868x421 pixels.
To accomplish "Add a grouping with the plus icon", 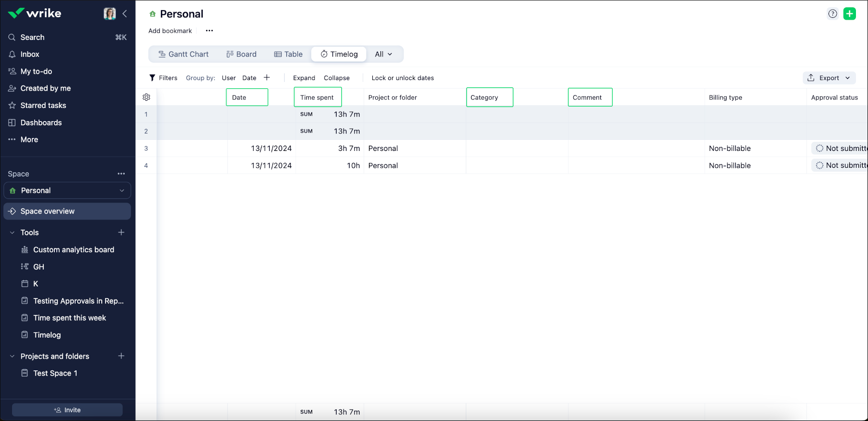I will tap(267, 78).
